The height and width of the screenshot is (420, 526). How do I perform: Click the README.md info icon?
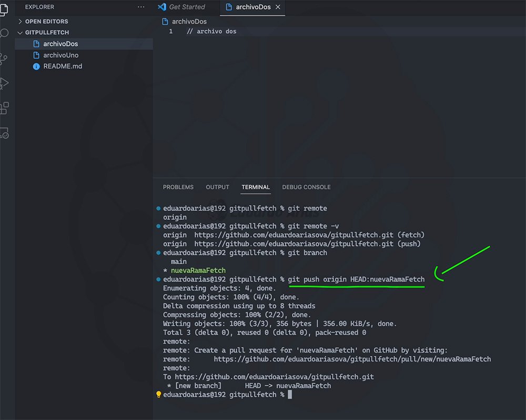(36, 66)
